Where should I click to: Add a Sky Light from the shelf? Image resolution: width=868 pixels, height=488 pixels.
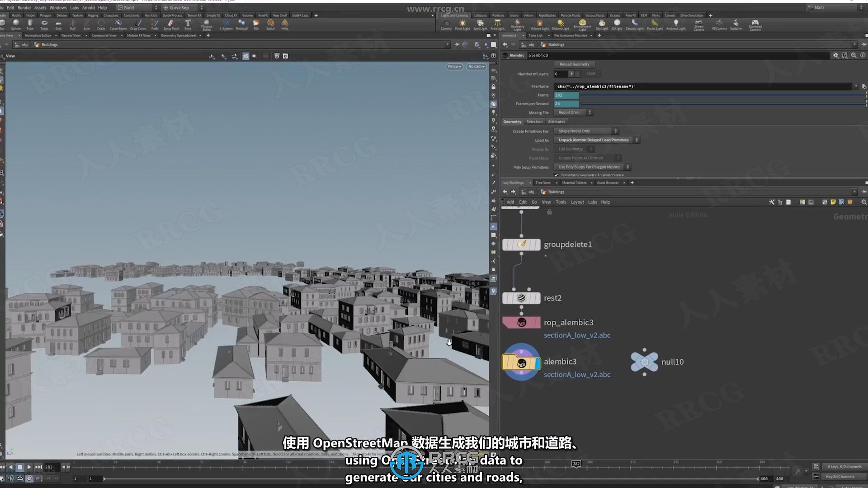pos(602,24)
